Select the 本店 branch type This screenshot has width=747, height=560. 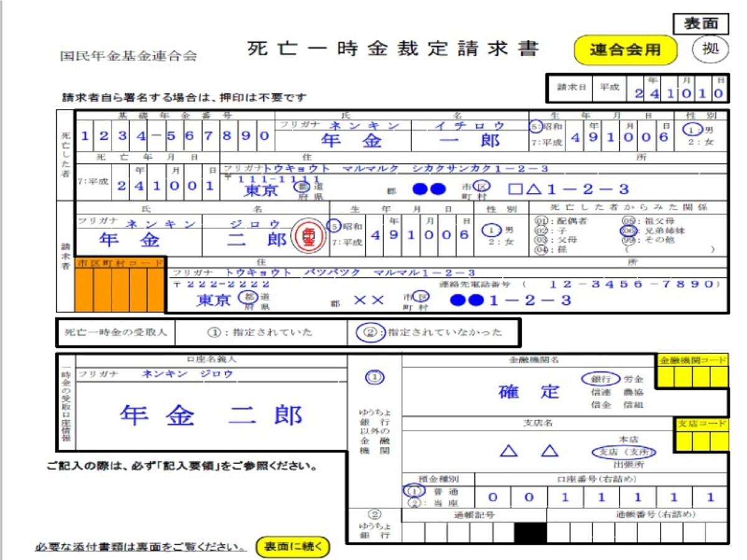627,439
